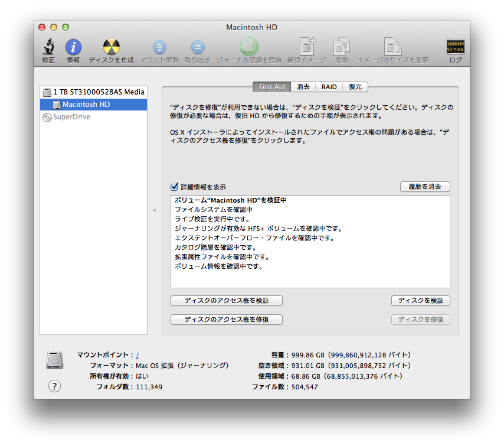Open the 情報 info toolbar icon

point(73,47)
